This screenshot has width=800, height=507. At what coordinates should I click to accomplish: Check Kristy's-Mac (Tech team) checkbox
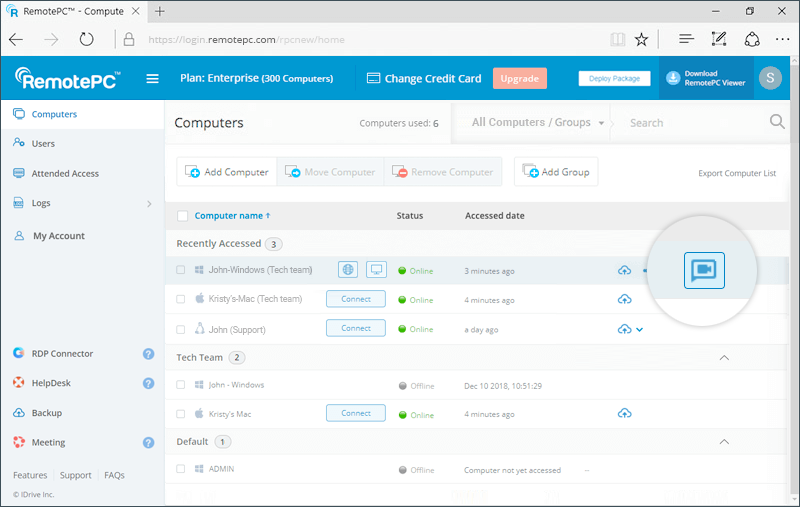point(181,299)
